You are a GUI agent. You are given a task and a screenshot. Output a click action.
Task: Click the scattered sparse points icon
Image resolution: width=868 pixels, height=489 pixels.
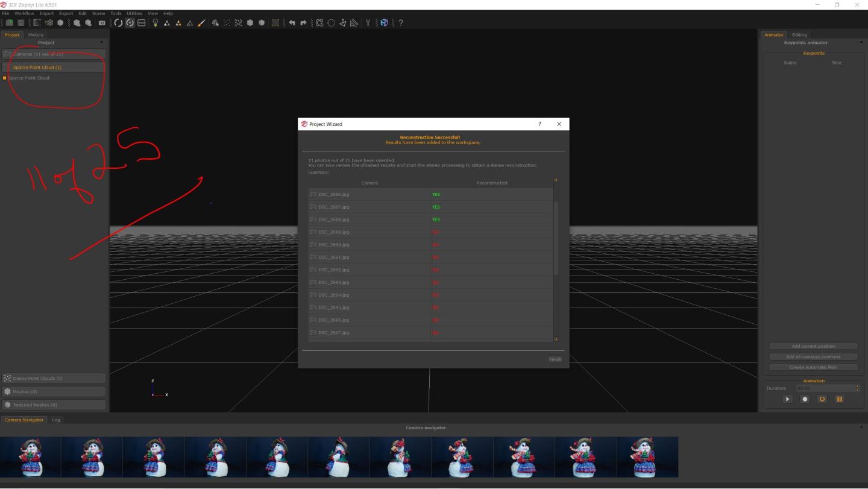pos(227,23)
